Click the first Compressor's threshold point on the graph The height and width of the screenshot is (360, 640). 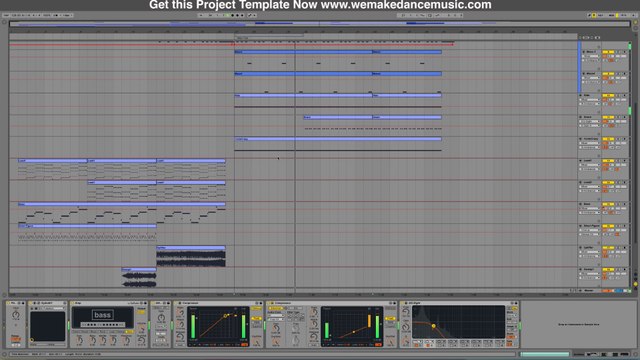[225, 316]
